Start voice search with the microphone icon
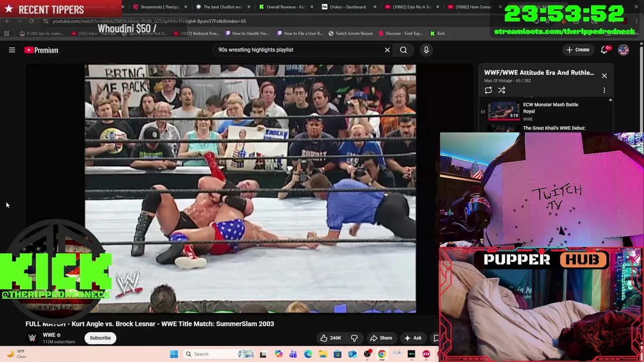 [x=426, y=50]
